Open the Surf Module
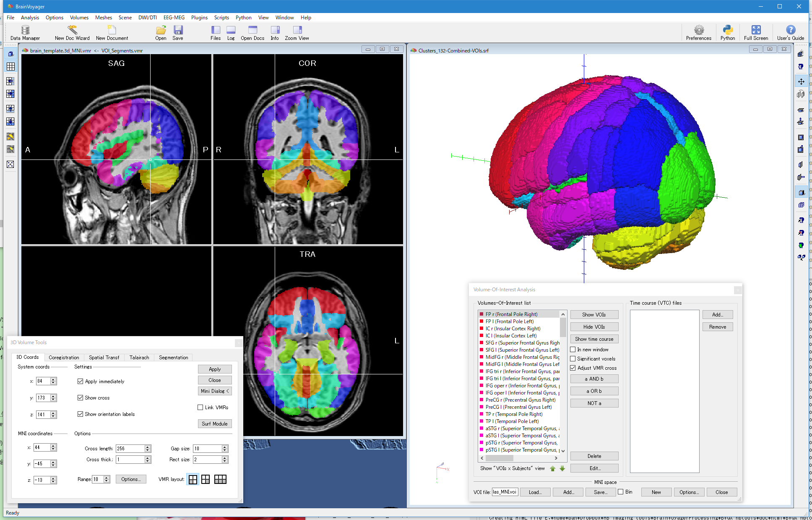812x520 pixels. pyautogui.click(x=215, y=424)
